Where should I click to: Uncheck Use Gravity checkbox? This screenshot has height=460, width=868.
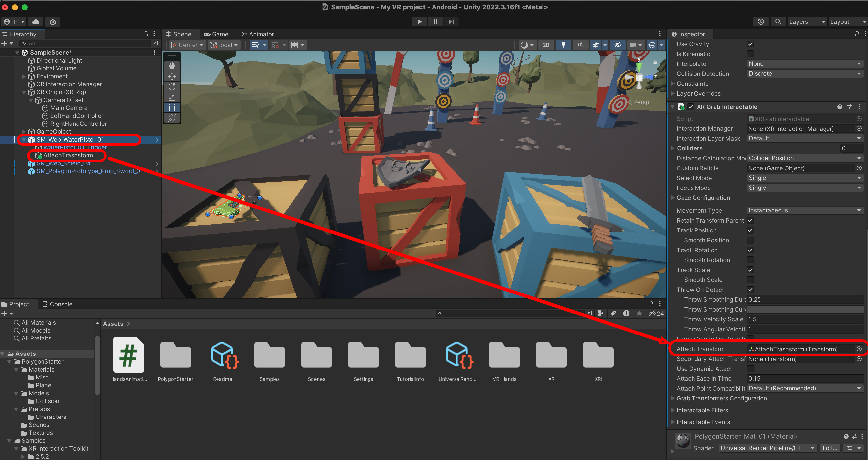pos(750,44)
